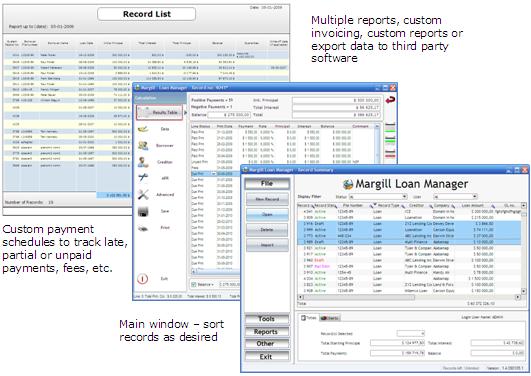The height and width of the screenshot is (376, 531).
Task: Click the globe logo beside Margill Loan Manager heading
Action: tap(348, 185)
